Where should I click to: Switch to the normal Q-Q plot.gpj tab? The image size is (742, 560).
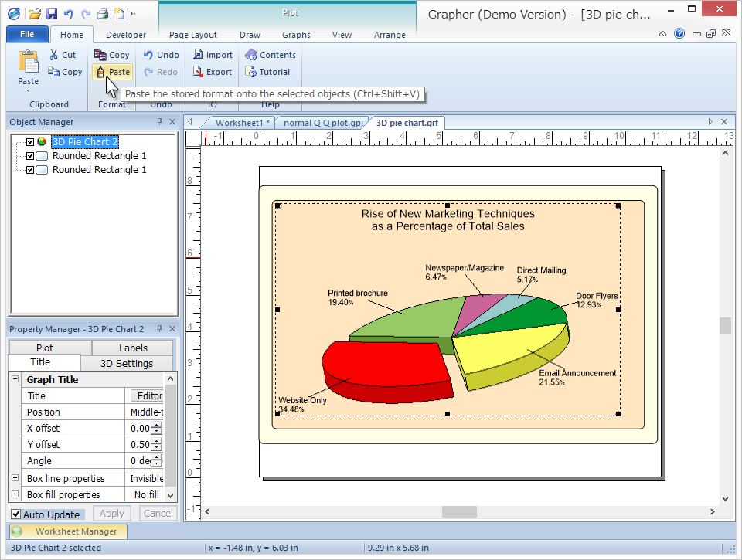322,123
